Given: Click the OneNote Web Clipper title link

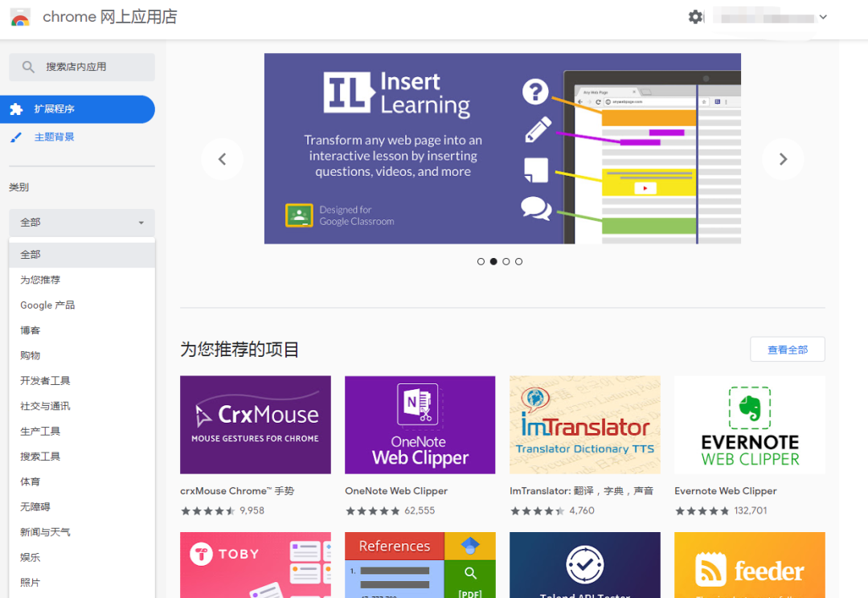Looking at the screenshot, I should tap(396, 491).
